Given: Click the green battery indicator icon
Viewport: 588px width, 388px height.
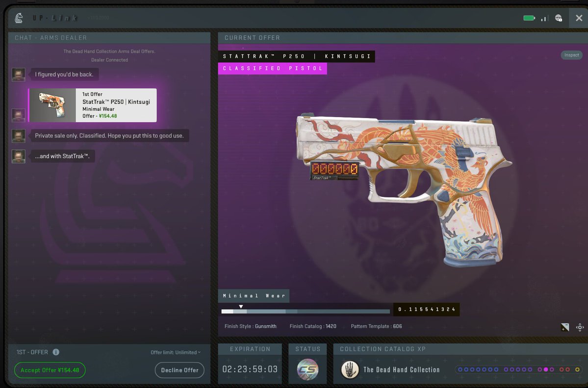Looking at the screenshot, I should [529, 18].
